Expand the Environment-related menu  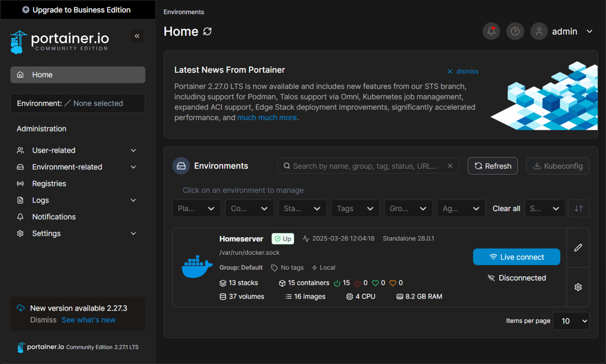coord(77,167)
